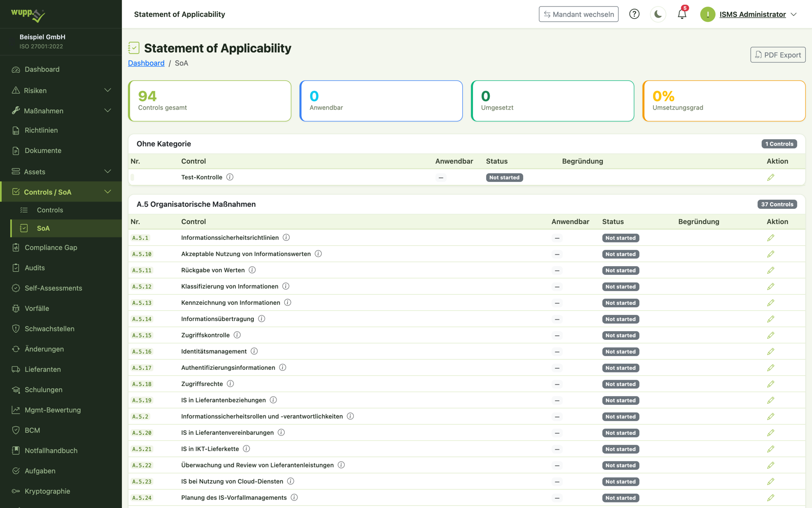This screenshot has width=812, height=508.
Task: Edit A.5.14 Informationsübertragung row
Action: point(771,319)
